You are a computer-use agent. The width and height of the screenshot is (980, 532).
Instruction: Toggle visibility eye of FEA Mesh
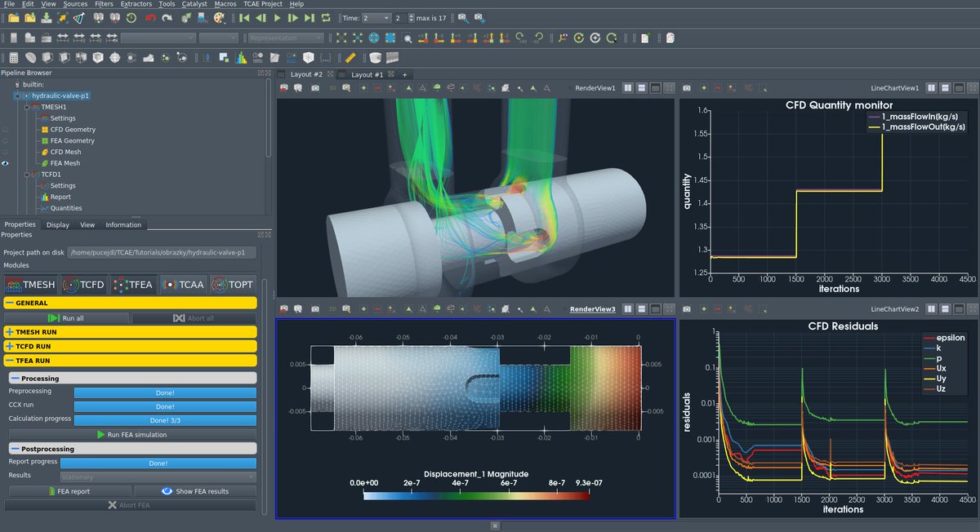[x=6, y=163]
